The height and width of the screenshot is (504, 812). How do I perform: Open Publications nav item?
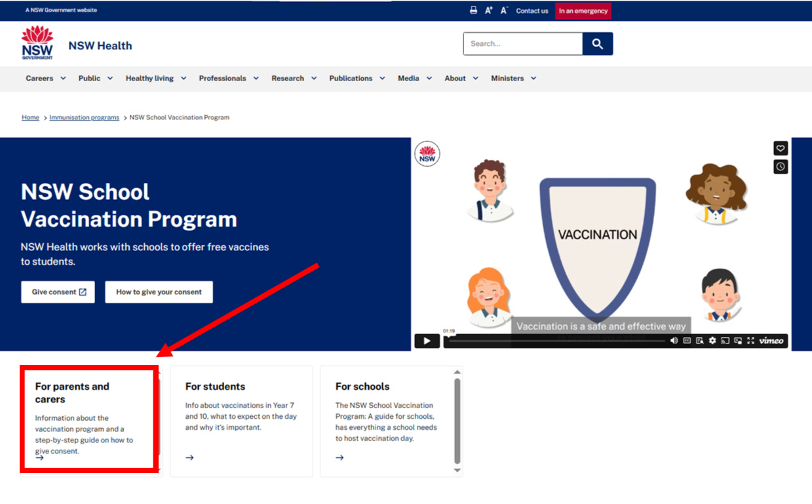351,78
